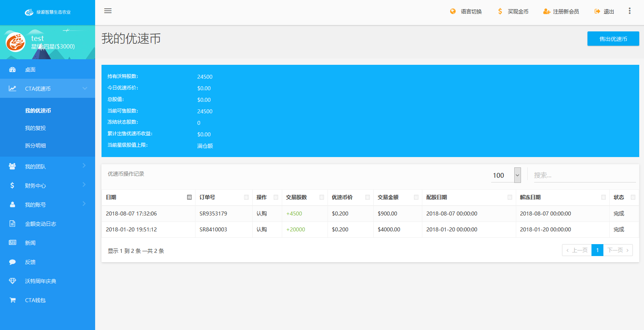Open the 100 rows-per-page dropdown
The height and width of the screenshot is (330, 644).
[506, 175]
